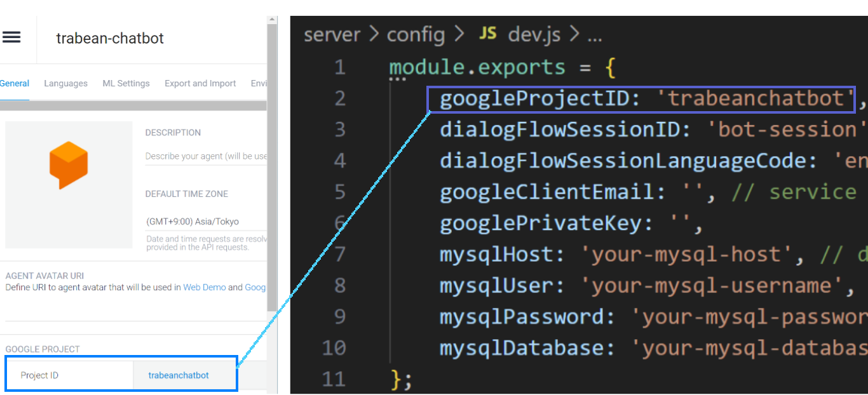Click the trabean-chatbot agent title

click(110, 38)
